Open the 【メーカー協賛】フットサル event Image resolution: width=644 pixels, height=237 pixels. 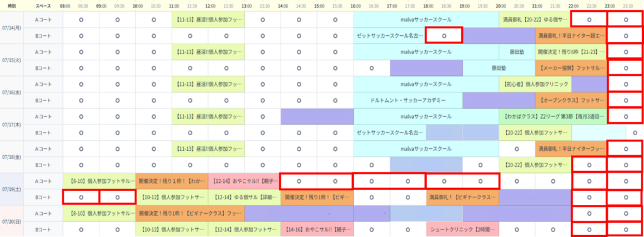click(x=571, y=68)
